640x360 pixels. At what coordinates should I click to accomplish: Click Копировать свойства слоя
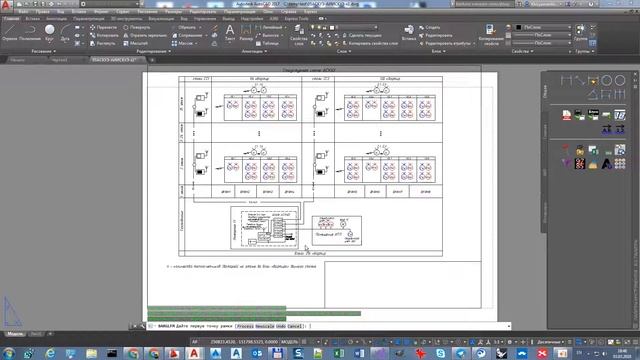point(370,43)
